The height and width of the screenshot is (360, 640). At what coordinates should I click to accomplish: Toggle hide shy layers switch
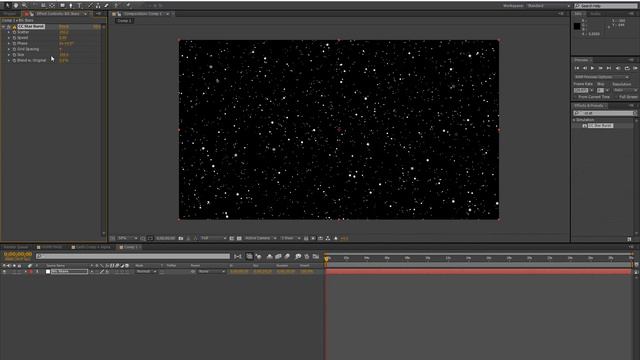(269, 256)
